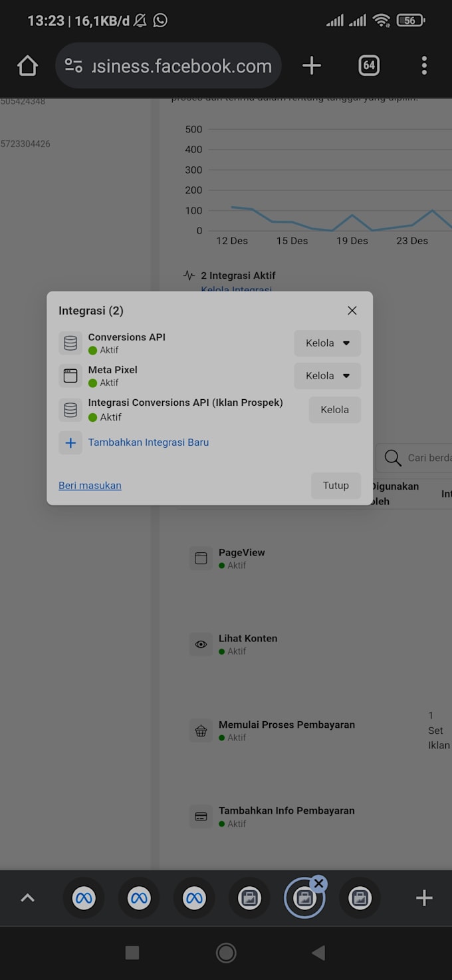452x980 pixels.
Task: Click the blue plus icon beside Tambahkan Integrasi Baru
Action: pos(70,442)
